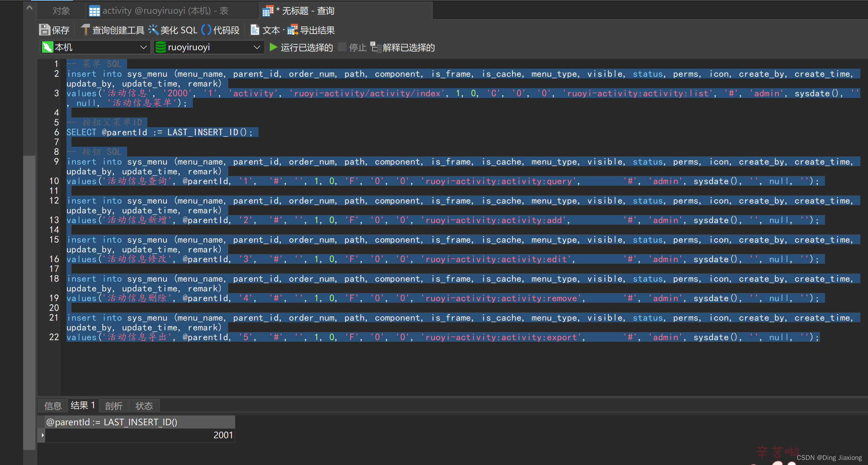Expand the 本机 connection dropdown
The image size is (868, 465).
(x=143, y=47)
